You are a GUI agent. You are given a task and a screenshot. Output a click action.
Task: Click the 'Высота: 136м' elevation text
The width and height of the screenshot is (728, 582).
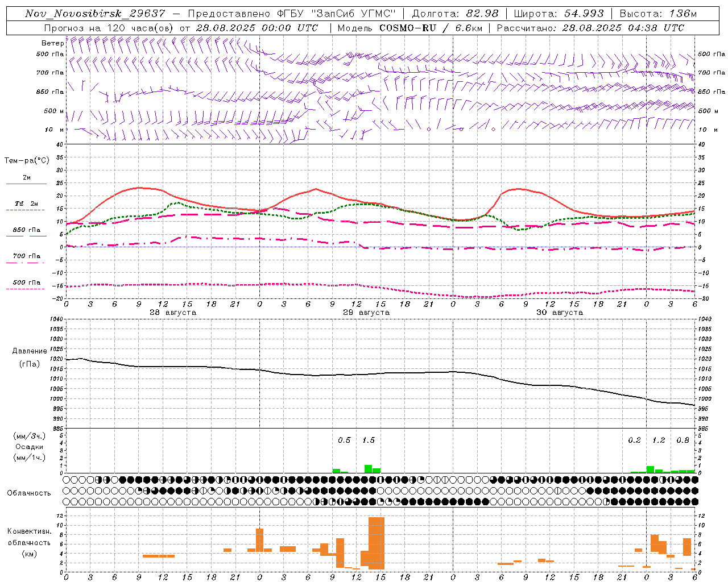(x=659, y=14)
